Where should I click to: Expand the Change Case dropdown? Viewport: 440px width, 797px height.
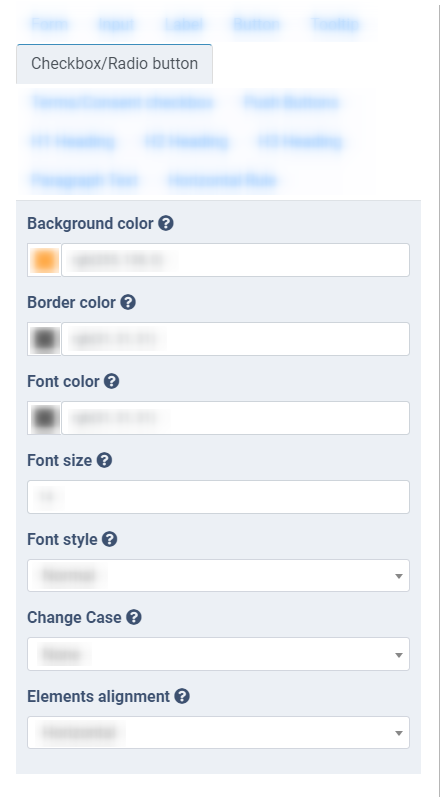[218, 654]
